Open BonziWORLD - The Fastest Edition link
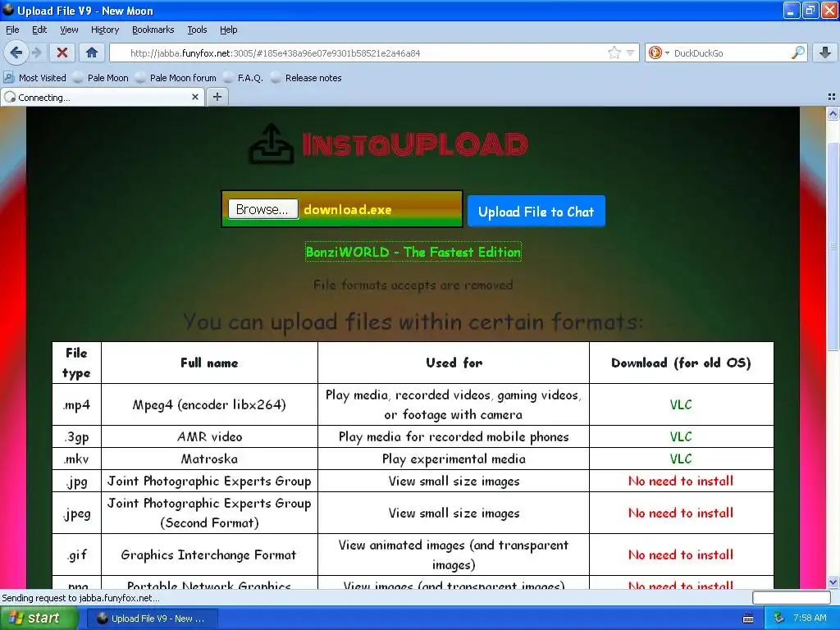The image size is (840, 630). click(413, 252)
